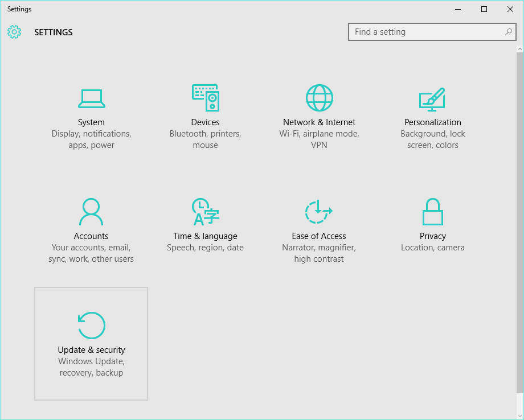Click the Settings gear icon in the header

click(14, 32)
